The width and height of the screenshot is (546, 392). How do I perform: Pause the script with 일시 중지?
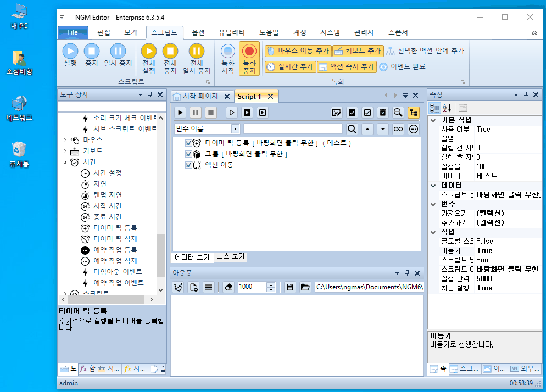(x=118, y=55)
